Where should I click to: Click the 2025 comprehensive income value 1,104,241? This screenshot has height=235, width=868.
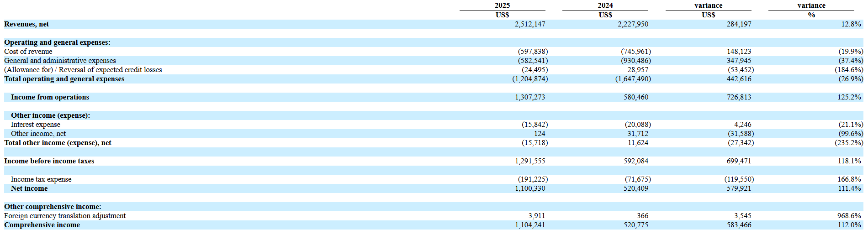pos(529,225)
